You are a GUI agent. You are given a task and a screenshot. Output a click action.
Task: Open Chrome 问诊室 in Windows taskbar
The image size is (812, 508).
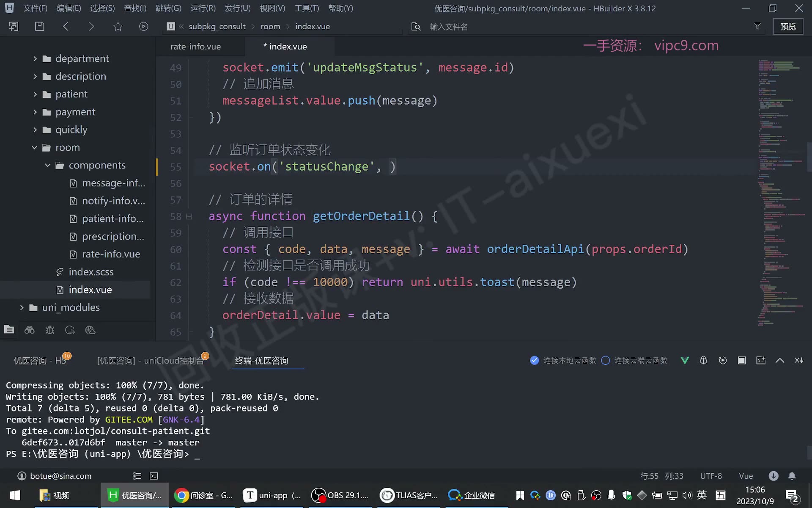(203, 495)
